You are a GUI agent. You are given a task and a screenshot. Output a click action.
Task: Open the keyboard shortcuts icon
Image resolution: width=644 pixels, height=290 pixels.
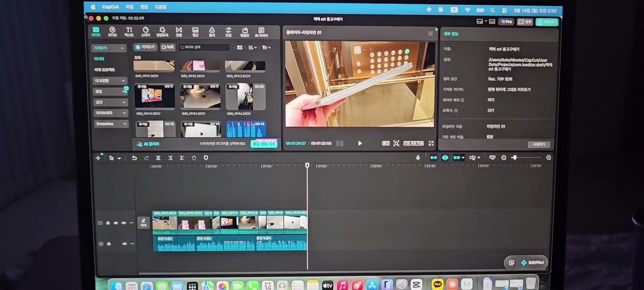click(x=492, y=21)
